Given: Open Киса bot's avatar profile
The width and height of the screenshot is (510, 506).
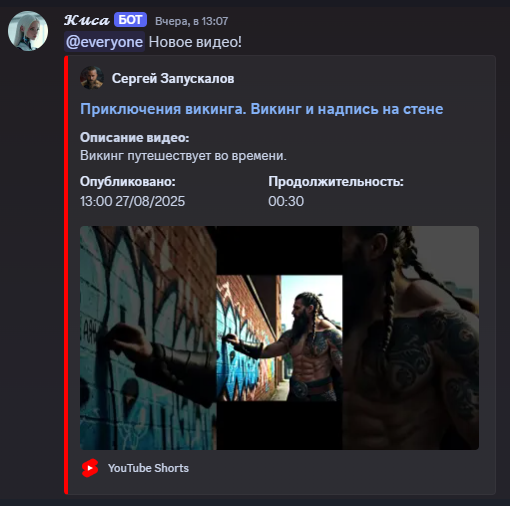Looking at the screenshot, I should [28, 31].
